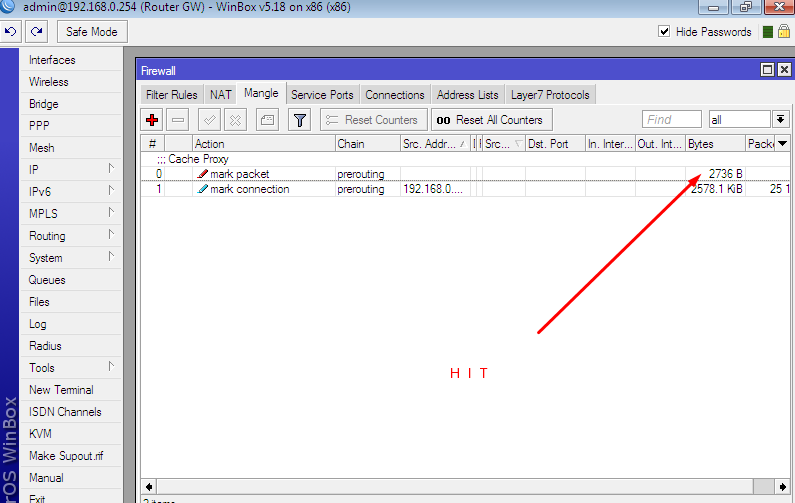
Task: Disable rule with the X icon
Action: tap(235, 120)
